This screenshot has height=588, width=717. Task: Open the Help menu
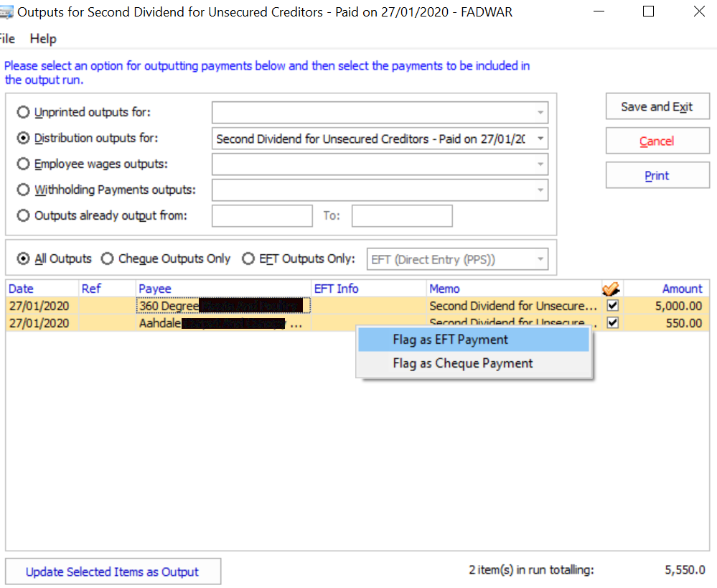[x=42, y=39]
